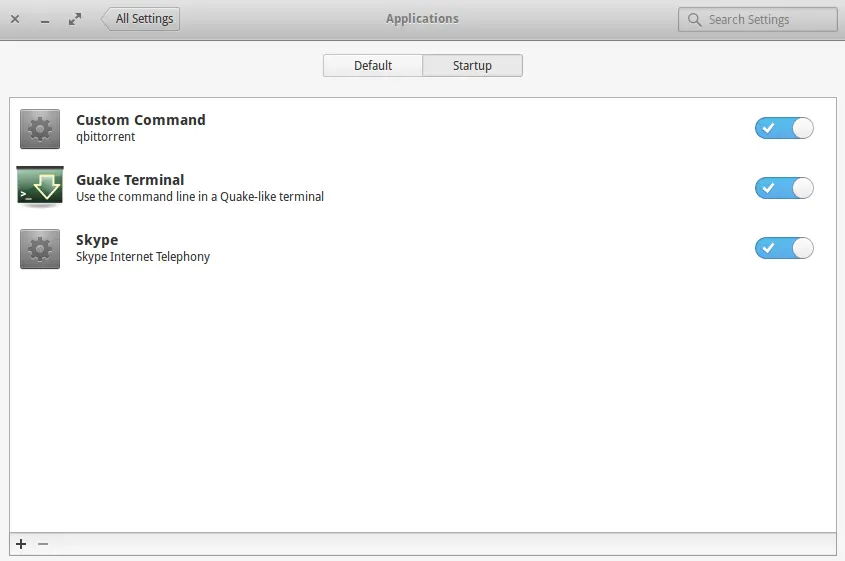Viewport: 845px width, 561px height.
Task: Click the Skype Internet Telephony description
Action: pyautogui.click(x=143, y=257)
